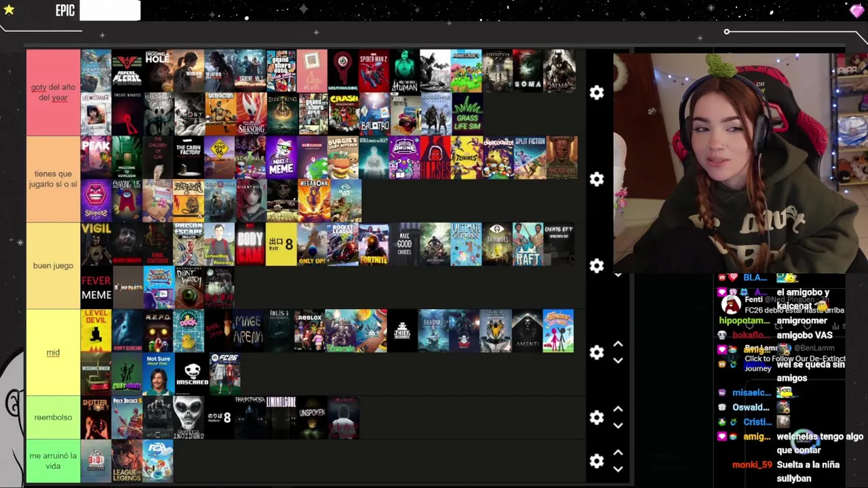The height and width of the screenshot is (488, 868).
Task: Move the 'mid' tier down
Action: [x=618, y=361]
